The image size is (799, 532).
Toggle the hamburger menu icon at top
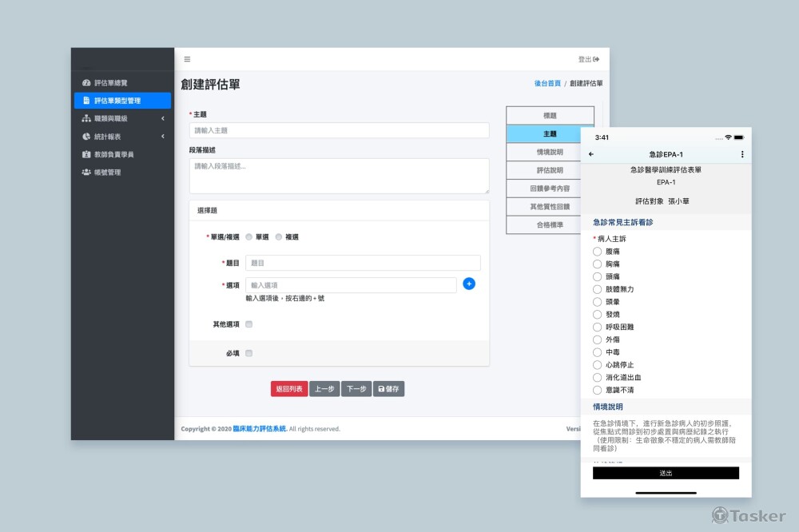(187, 58)
